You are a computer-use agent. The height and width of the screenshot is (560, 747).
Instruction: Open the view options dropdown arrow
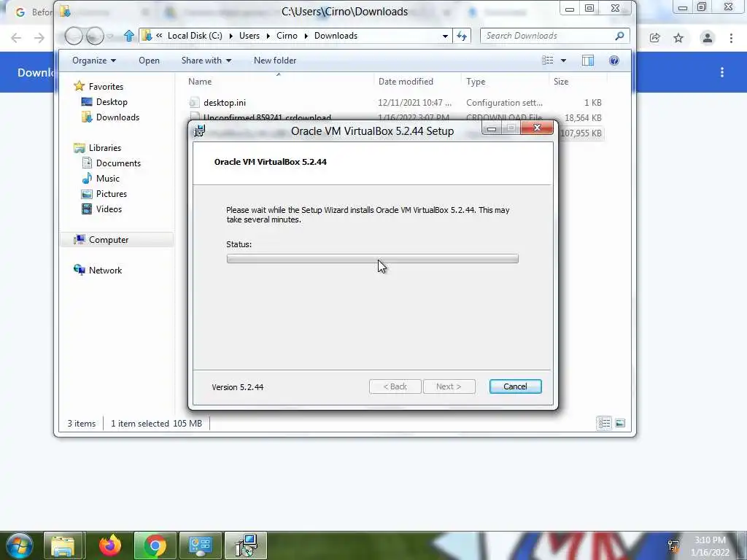564,61
